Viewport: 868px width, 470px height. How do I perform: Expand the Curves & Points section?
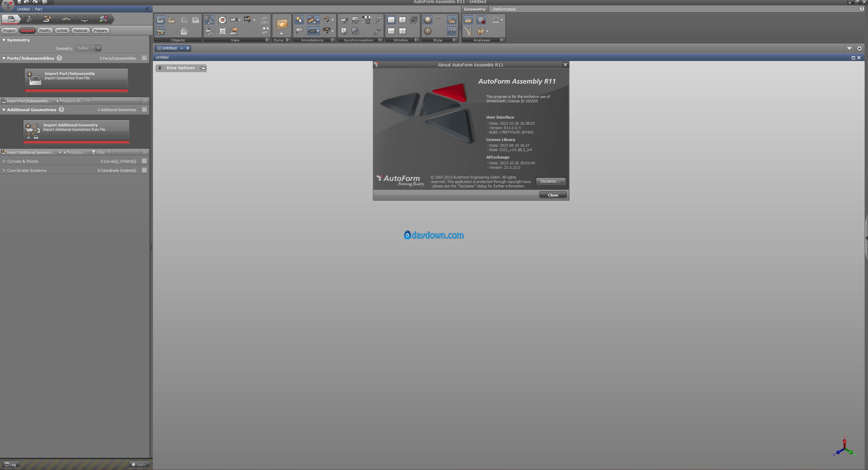[x=4, y=161]
